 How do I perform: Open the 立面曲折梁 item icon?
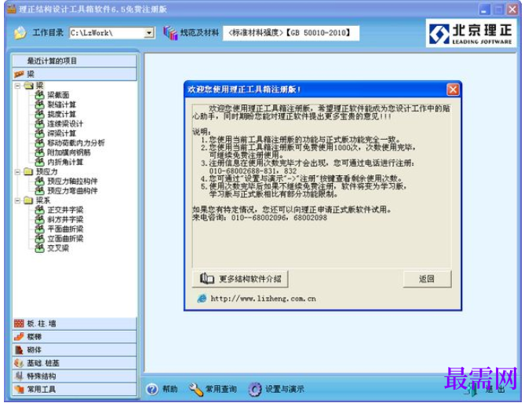point(40,238)
